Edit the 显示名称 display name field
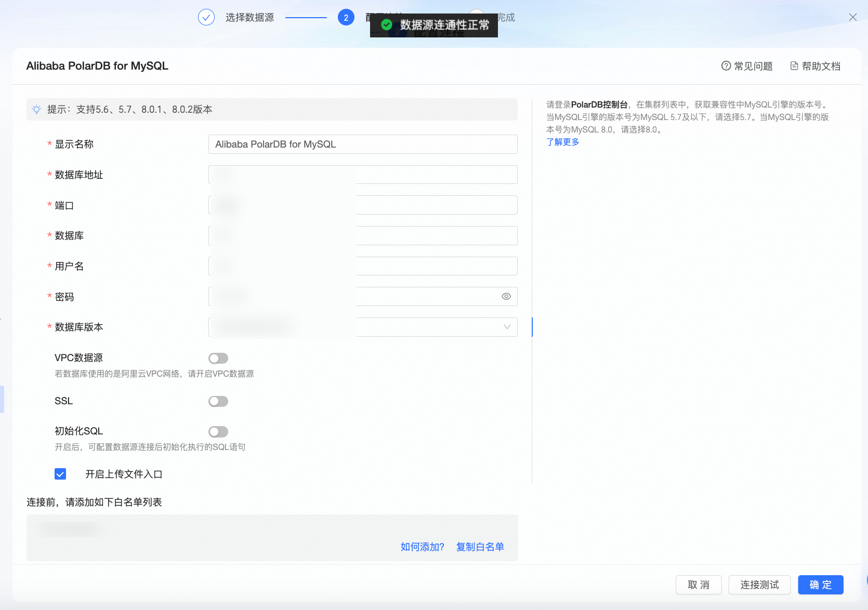Viewport: 868px width, 610px height. coord(363,144)
